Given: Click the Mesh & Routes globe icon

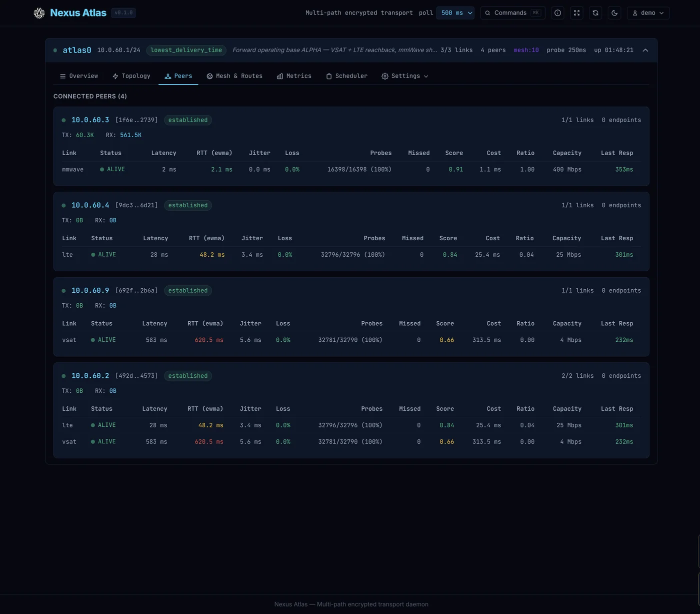Looking at the screenshot, I should pyautogui.click(x=210, y=76).
